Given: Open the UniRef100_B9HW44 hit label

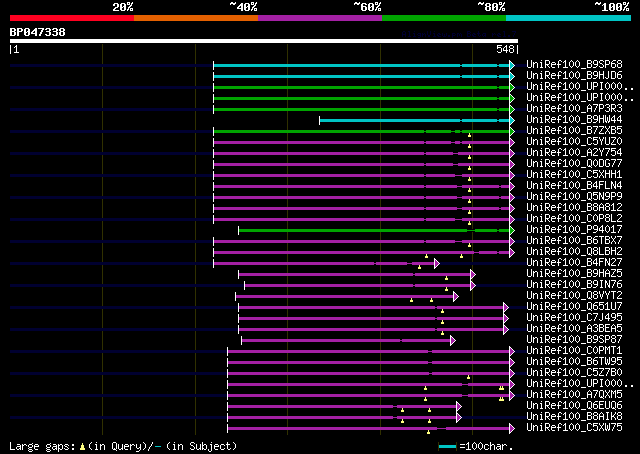Looking at the screenshot, I should pos(574,120).
